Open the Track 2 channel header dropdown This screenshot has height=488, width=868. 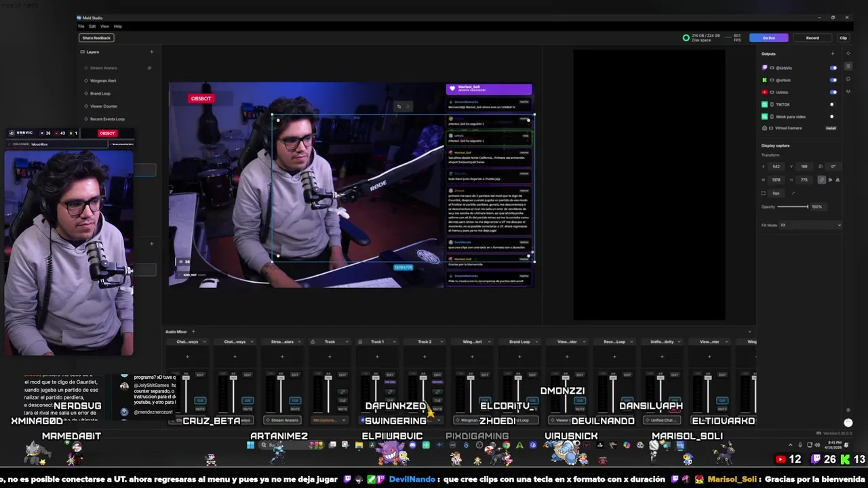coord(441,342)
